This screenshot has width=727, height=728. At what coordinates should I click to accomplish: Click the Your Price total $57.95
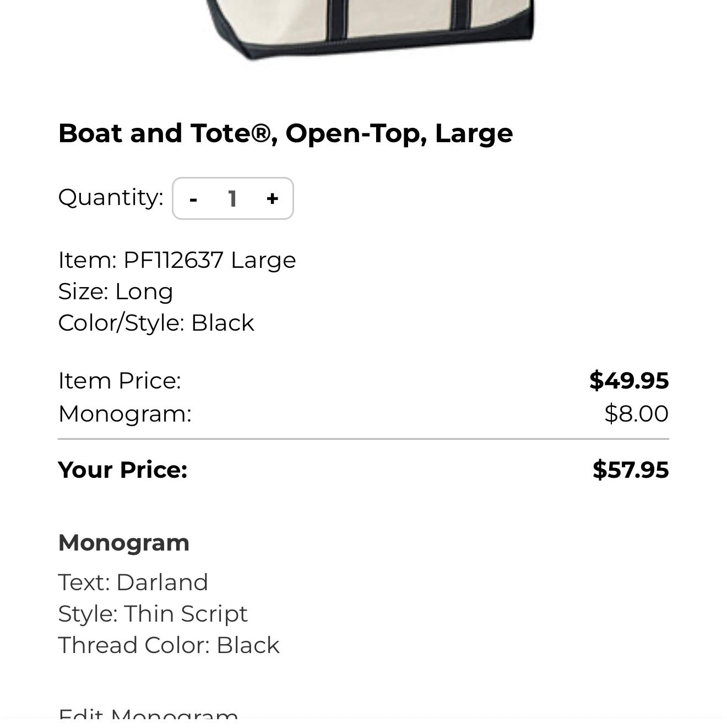click(631, 470)
